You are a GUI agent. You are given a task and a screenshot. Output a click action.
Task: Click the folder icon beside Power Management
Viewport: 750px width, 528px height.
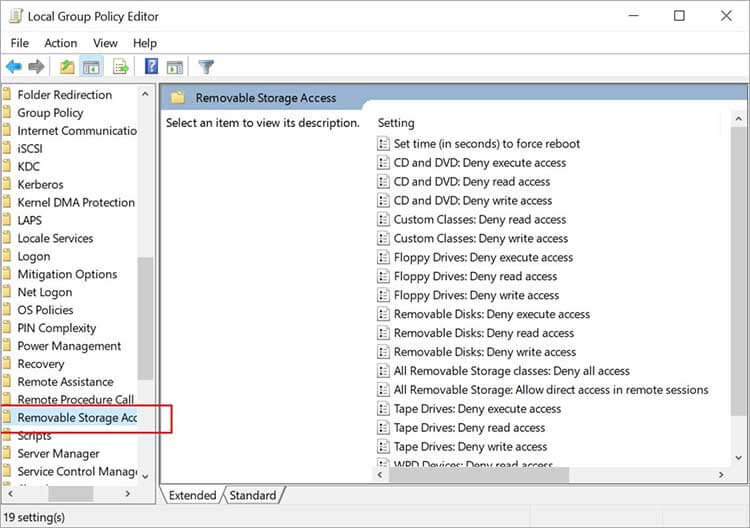tap(7, 346)
